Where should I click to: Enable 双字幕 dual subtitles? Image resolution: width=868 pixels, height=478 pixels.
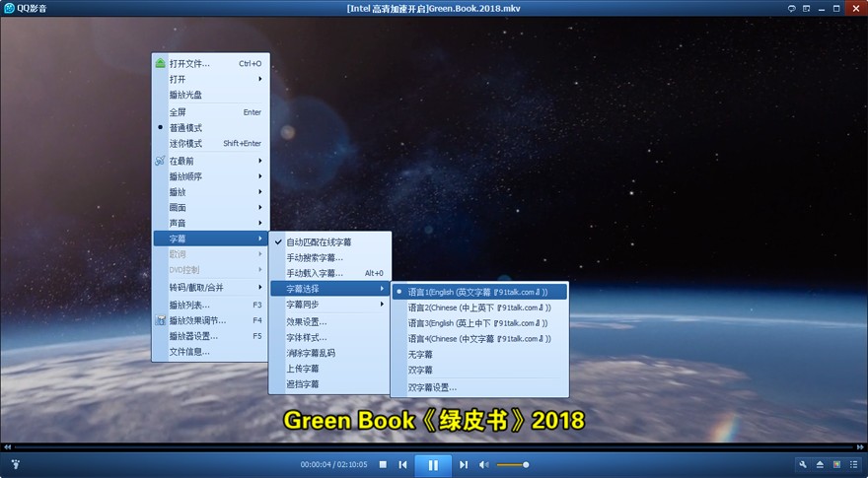(479, 370)
